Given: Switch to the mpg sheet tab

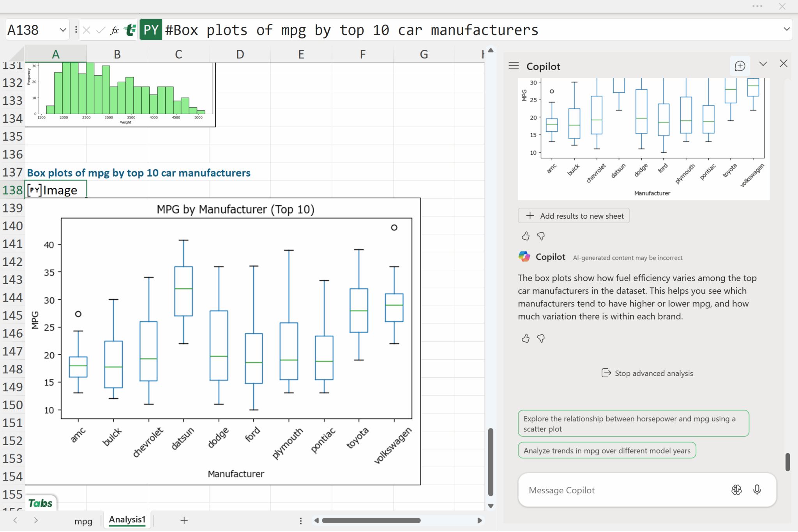Looking at the screenshot, I should click(x=83, y=521).
